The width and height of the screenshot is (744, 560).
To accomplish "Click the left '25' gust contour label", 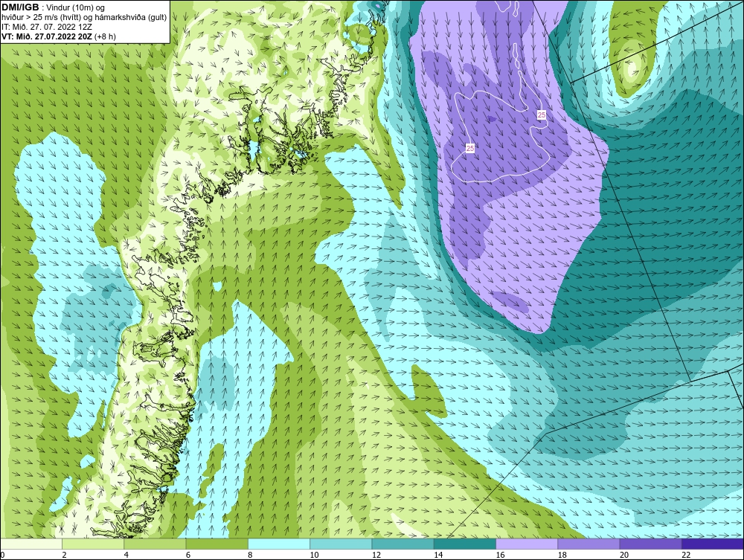I will point(470,149).
